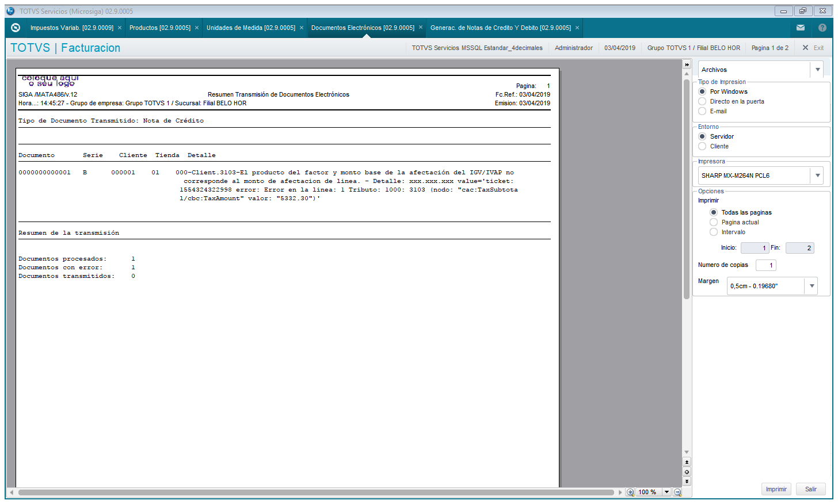Close the Unidades de Medida tab
This screenshot has width=838, height=504.
(302, 28)
